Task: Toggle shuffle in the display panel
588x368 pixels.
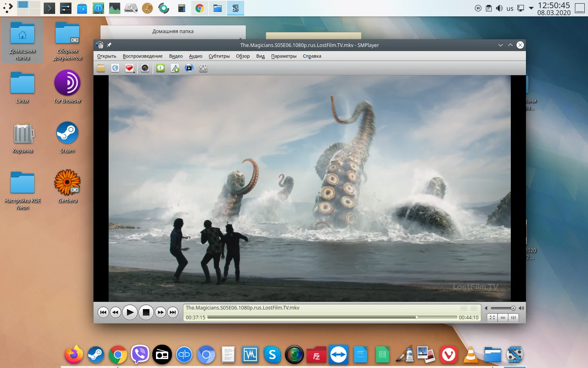Action: tap(474, 308)
